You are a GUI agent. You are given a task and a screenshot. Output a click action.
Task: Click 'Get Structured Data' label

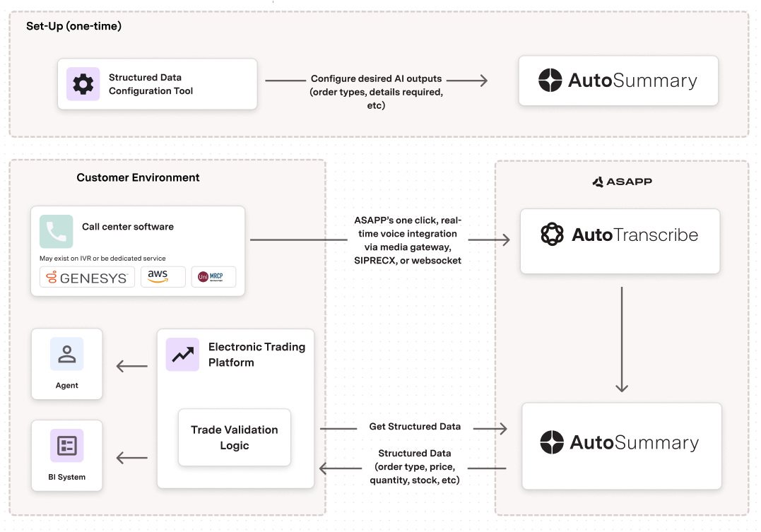click(415, 426)
